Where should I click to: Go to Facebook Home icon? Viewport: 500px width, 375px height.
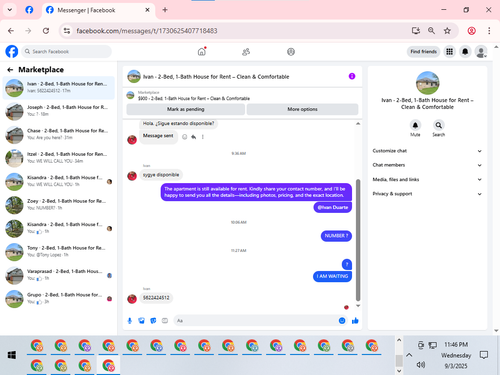point(202,52)
